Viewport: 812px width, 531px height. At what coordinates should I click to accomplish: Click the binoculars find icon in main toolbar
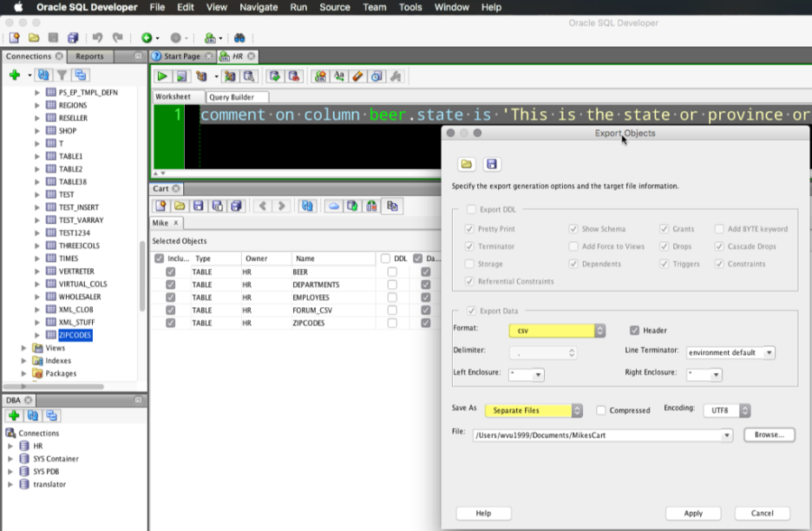pyautogui.click(x=240, y=38)
